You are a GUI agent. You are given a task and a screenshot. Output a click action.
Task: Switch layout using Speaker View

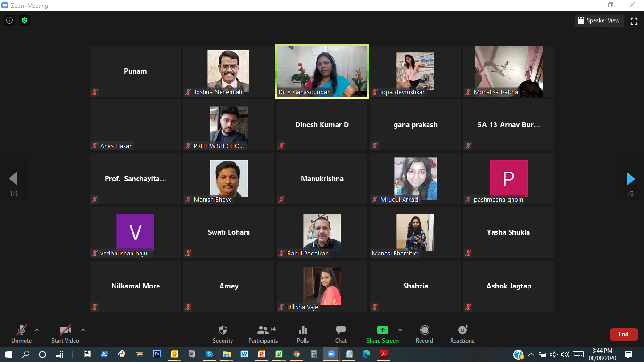coord(599,20)
